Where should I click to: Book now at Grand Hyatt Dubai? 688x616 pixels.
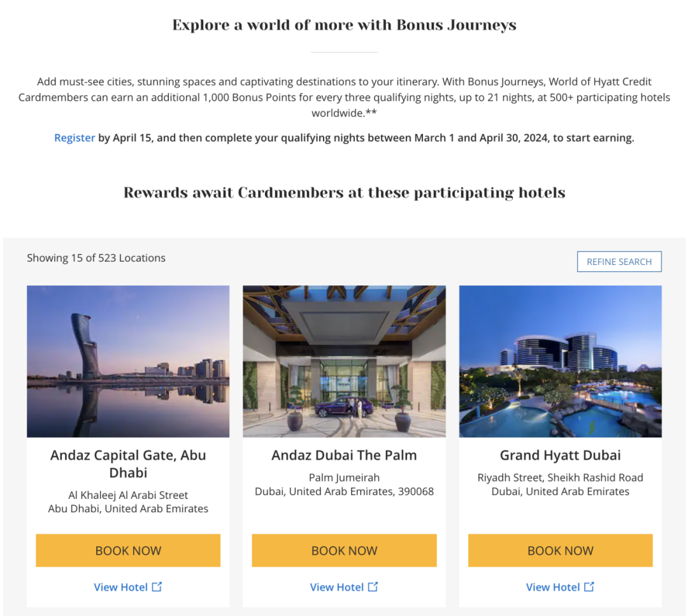561,550
